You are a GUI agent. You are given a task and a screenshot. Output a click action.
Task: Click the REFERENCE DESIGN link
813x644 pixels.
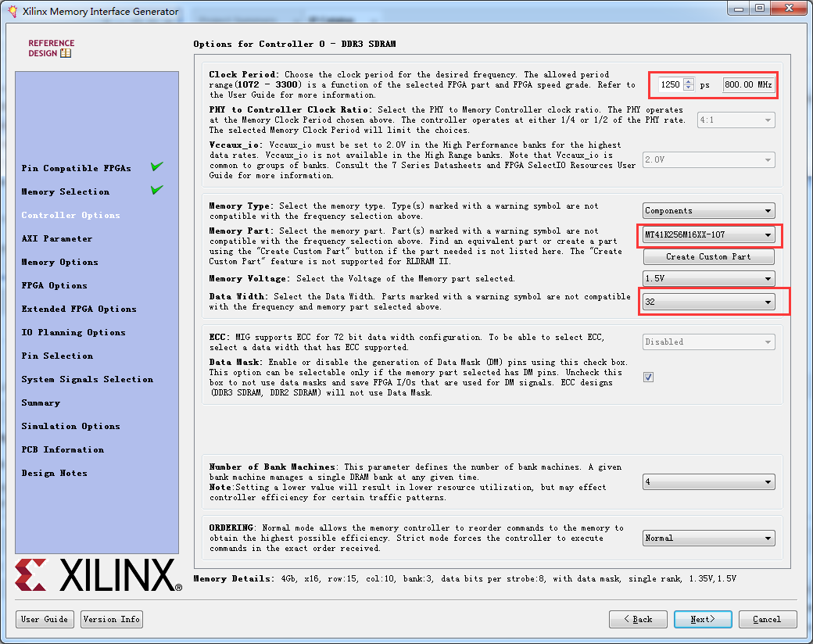(x=51, y=48)
